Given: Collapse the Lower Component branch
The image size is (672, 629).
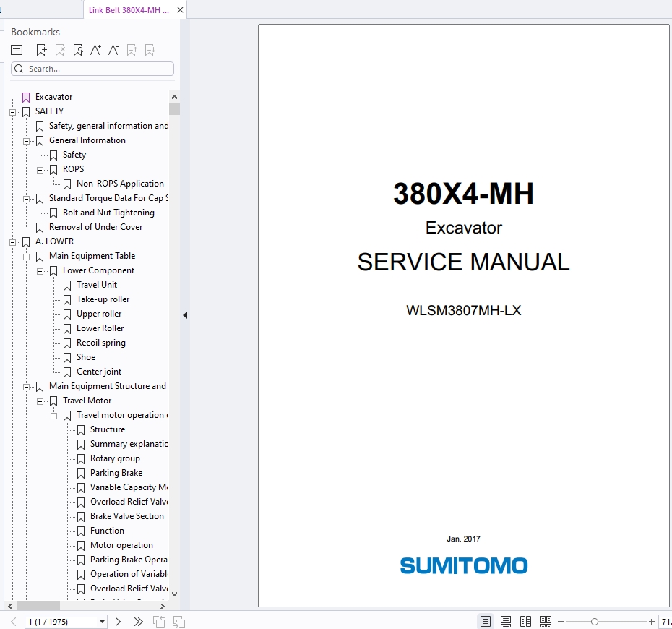Looking at the screenshot, I should tap(40, 271).
